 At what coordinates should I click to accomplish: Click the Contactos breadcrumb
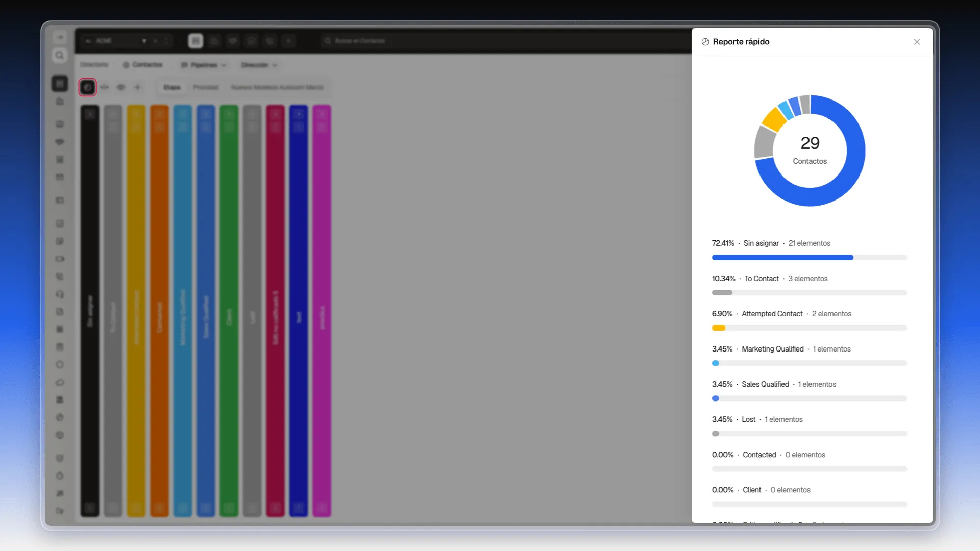pos(143,65)
